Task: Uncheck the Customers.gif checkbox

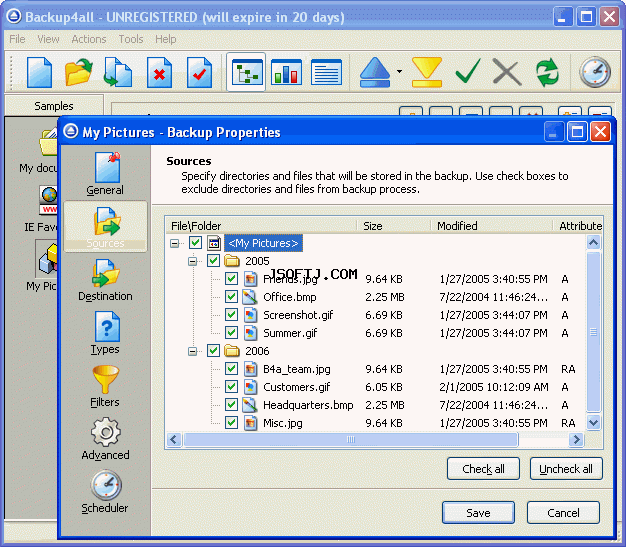Action: coord(231,386)
